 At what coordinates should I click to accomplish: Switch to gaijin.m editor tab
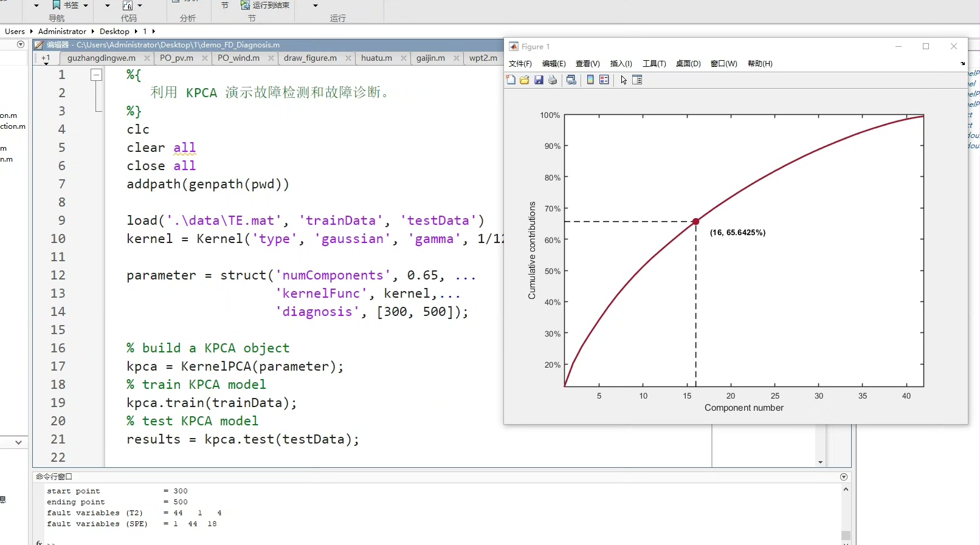click(430, 58)
